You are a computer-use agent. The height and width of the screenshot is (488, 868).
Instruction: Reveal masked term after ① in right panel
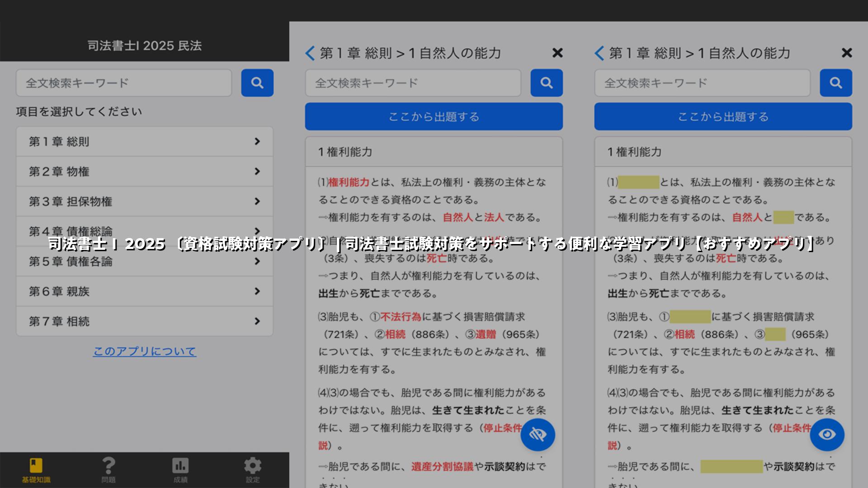coord(690,317)
